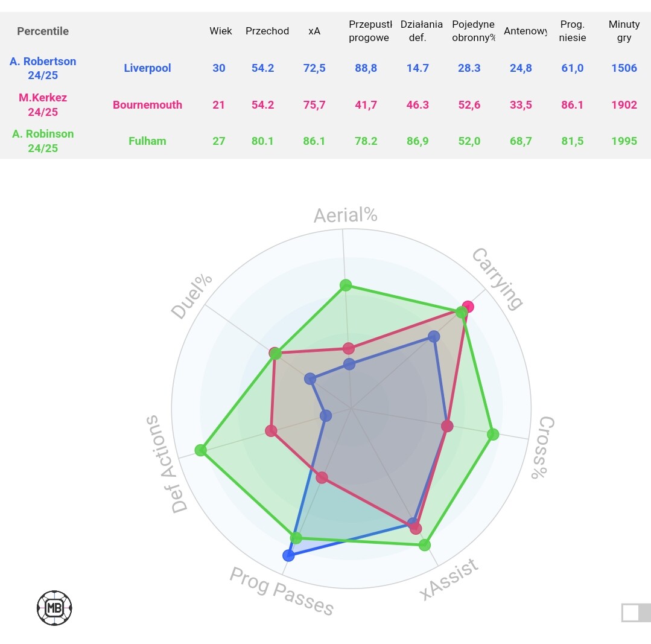Screen dimensions: 651x644
Task: Open M.Kerkez 24/25 player link
Action: pos(43,104)
